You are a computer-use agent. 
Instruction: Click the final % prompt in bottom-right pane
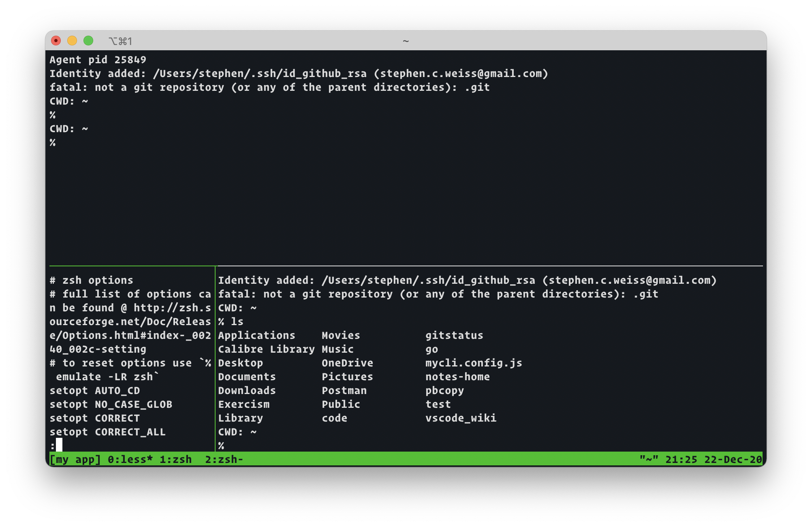point(221,446)
